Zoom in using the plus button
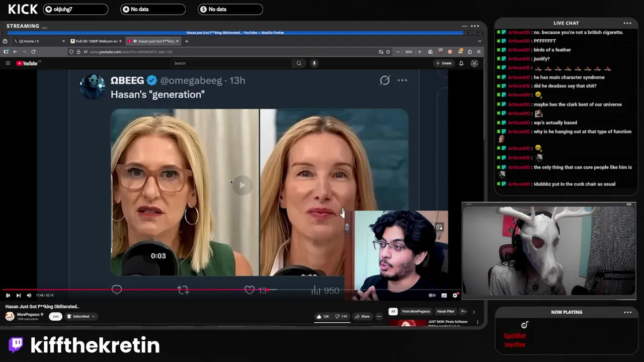 (420, 52)
